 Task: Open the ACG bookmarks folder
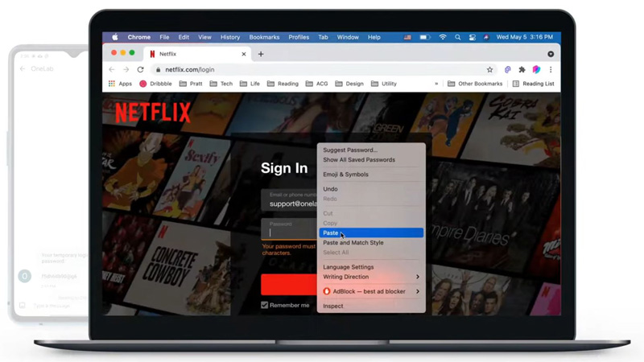316,84
